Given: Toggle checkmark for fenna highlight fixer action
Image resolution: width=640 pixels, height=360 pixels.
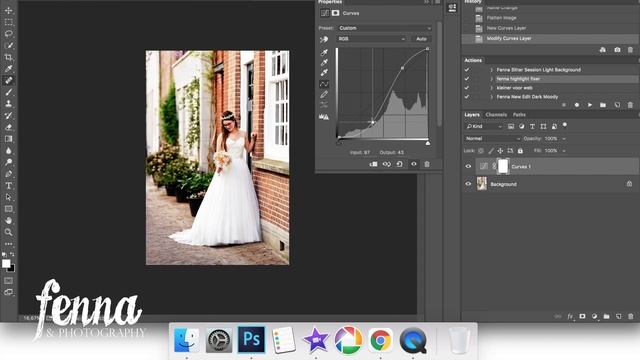Looking at the screenshot, I should pos(467,79).
